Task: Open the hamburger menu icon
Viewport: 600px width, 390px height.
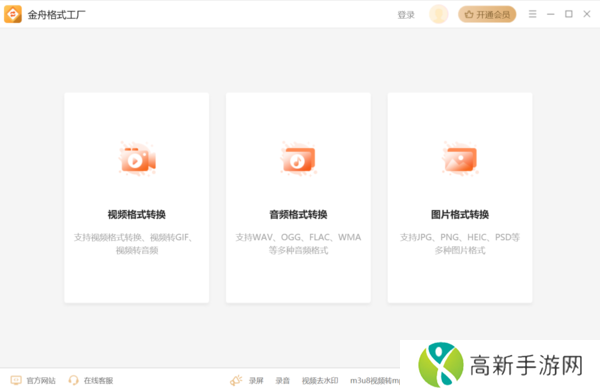Action: click(532, 14)
